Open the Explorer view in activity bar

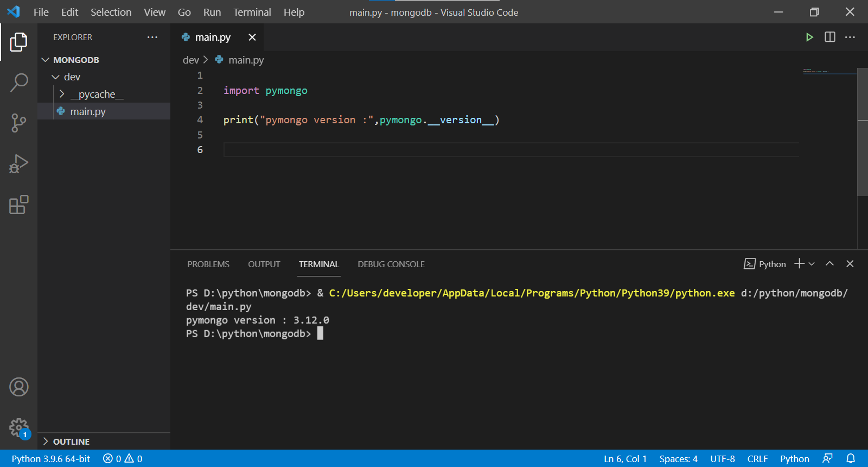pyautogui.click(x=18, y=42)
